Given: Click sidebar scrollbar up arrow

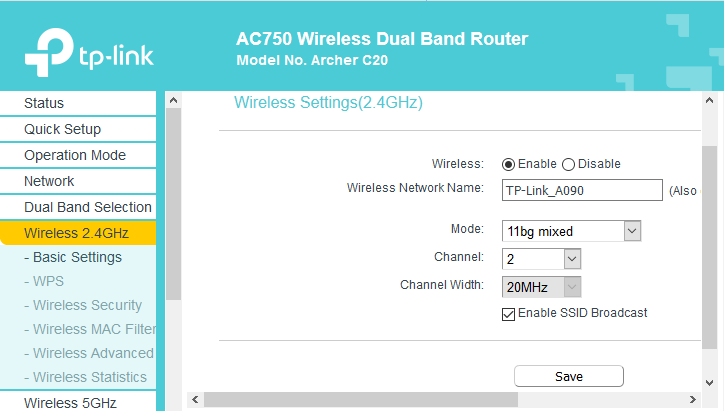Looking at the screenshot, I should (173, 101).
